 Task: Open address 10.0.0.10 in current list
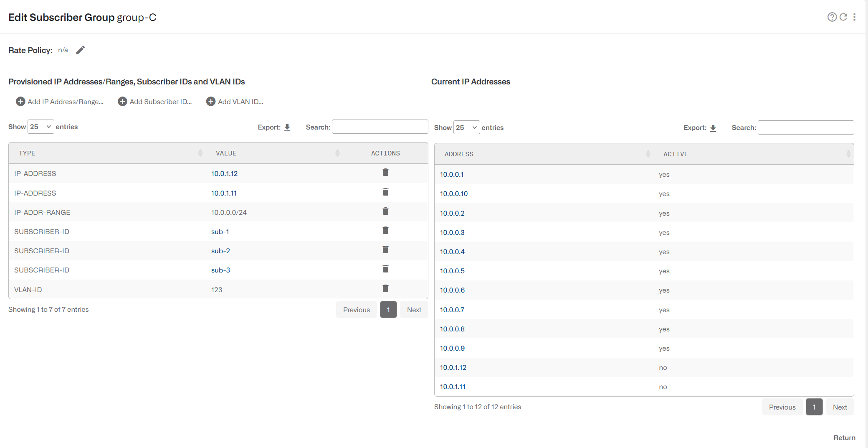[x=454, y=193]
